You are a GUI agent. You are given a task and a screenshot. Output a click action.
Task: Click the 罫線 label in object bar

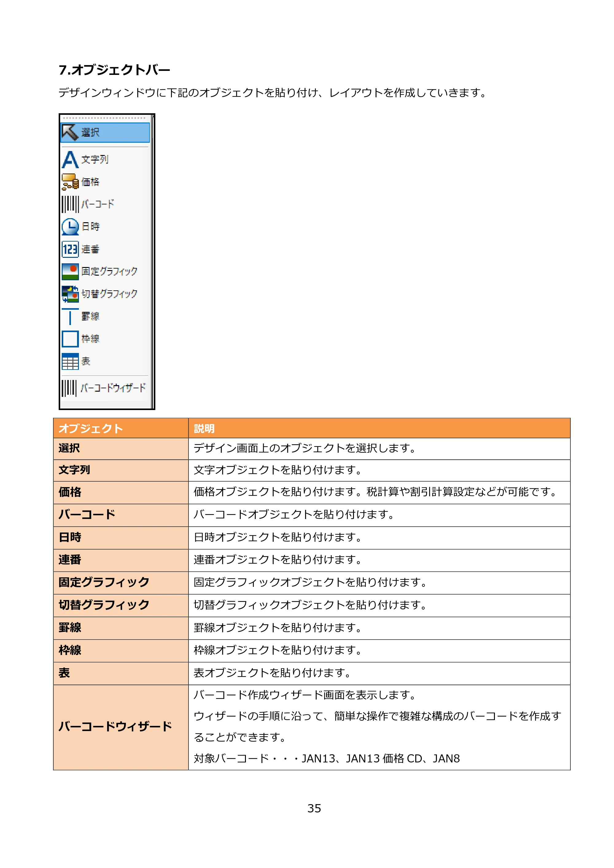[x=90, y=316]
